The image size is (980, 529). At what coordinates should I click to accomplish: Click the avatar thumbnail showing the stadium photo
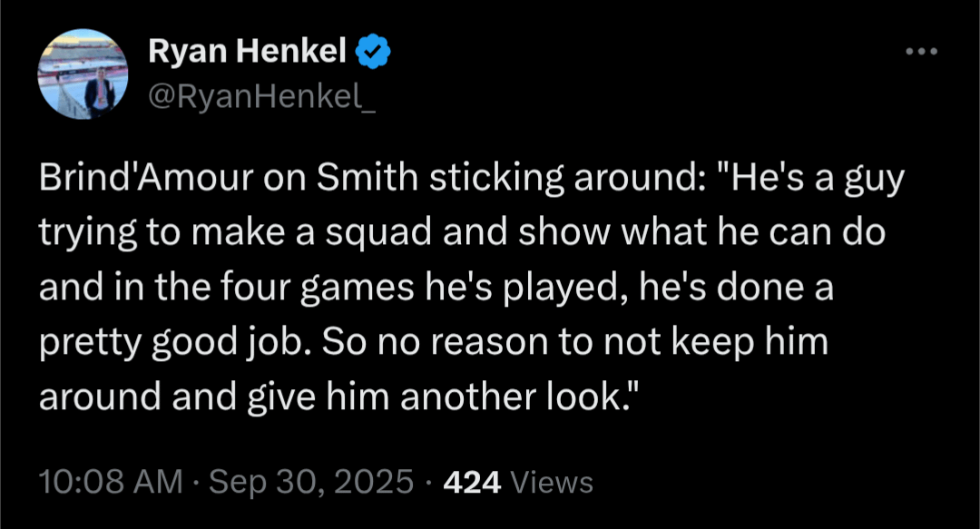coord(83,73)
